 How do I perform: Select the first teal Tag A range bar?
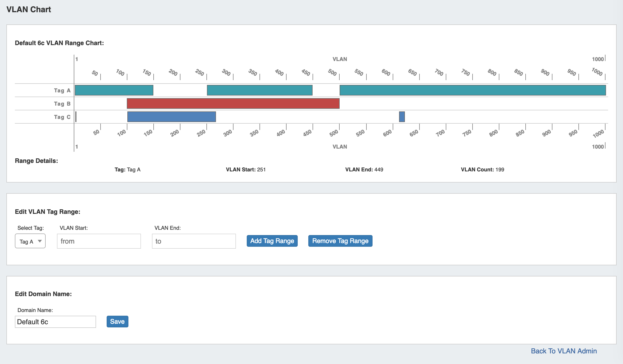pyautogui.click(x=114, y=90)
